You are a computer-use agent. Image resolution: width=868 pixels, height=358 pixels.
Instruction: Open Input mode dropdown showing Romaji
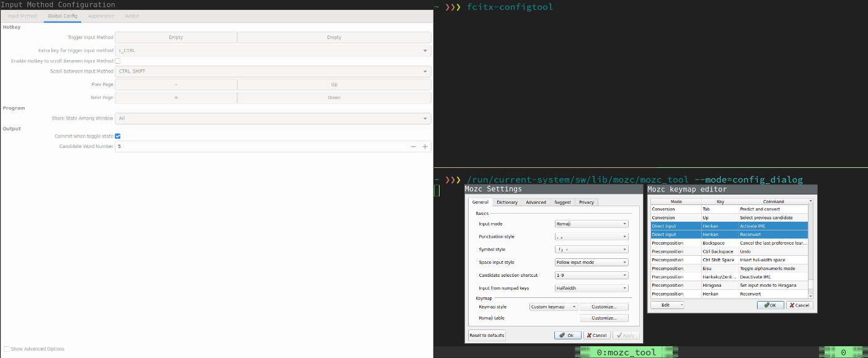pyautogui.click(x=591, y=224)
